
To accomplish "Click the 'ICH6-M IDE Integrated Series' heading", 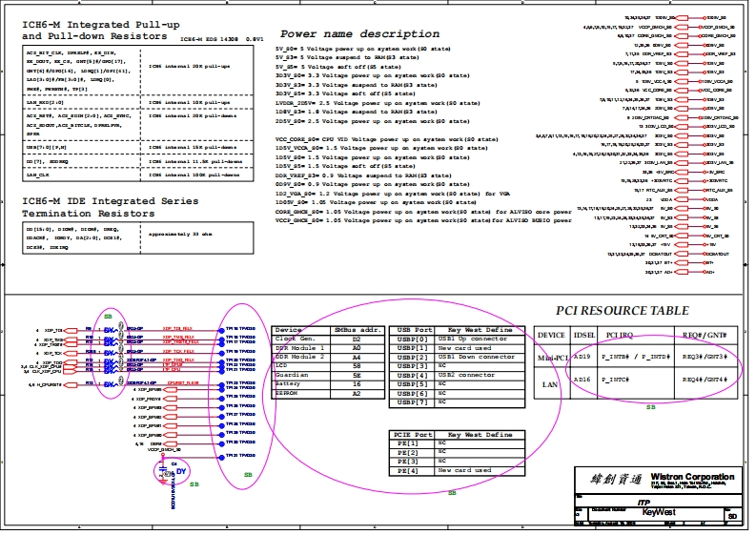I will [x=110, y=201].
